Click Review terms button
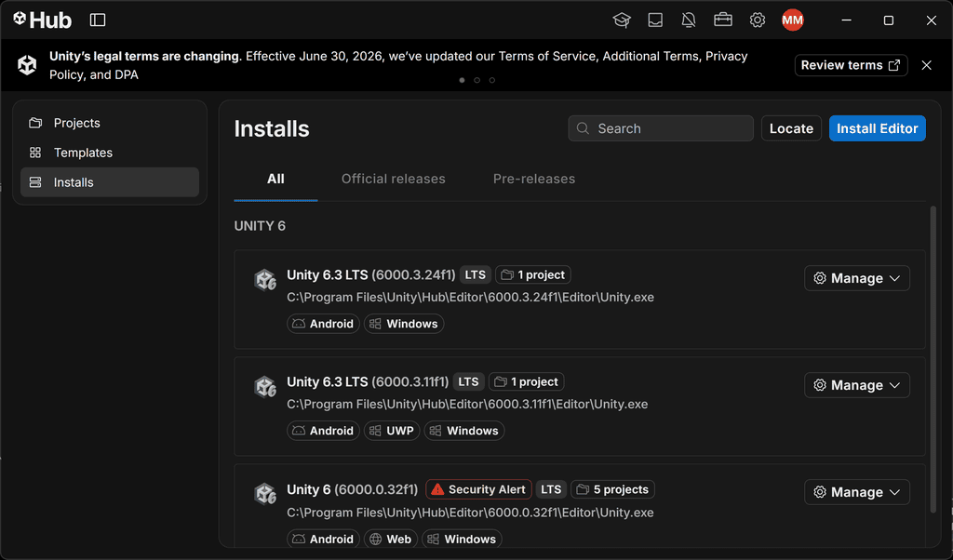 [851, 65]
